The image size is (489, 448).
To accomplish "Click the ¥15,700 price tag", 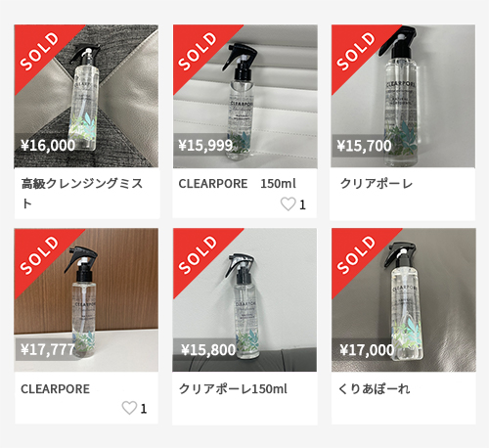I will pyautogui.click(x=364, y=146).
